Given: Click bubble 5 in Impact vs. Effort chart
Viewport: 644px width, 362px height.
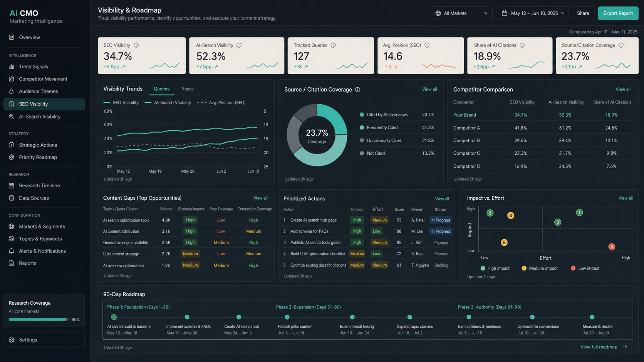Looking at the screenshot, I should point(504,242).
